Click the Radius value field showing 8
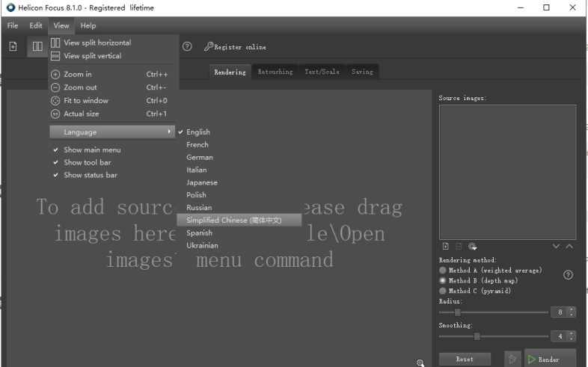 click(x=559, y=312)
